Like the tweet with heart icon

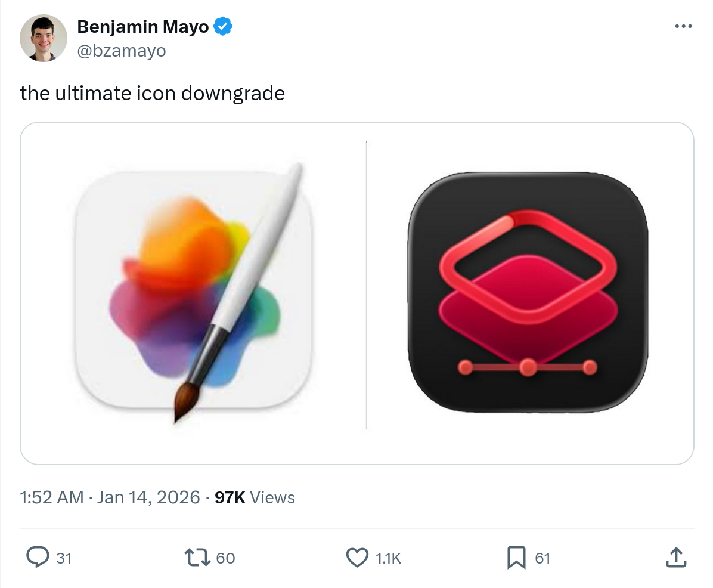click(x=356, y=558)
